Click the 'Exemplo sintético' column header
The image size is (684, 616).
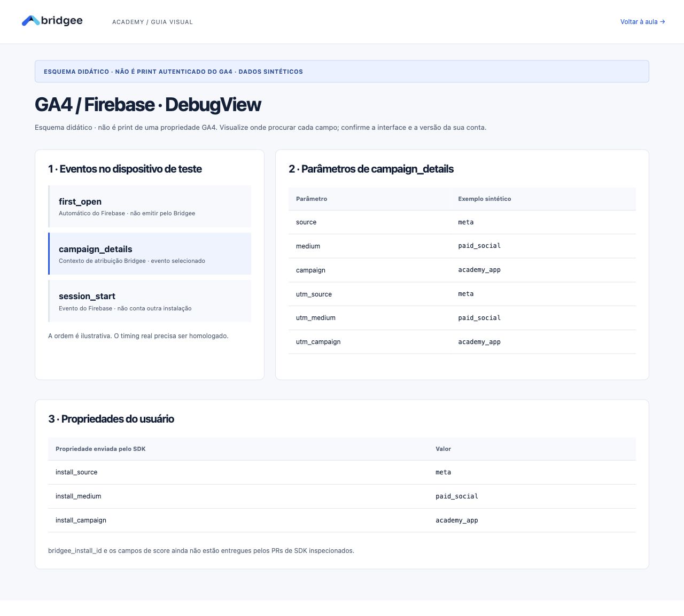(x=485, y=199)
